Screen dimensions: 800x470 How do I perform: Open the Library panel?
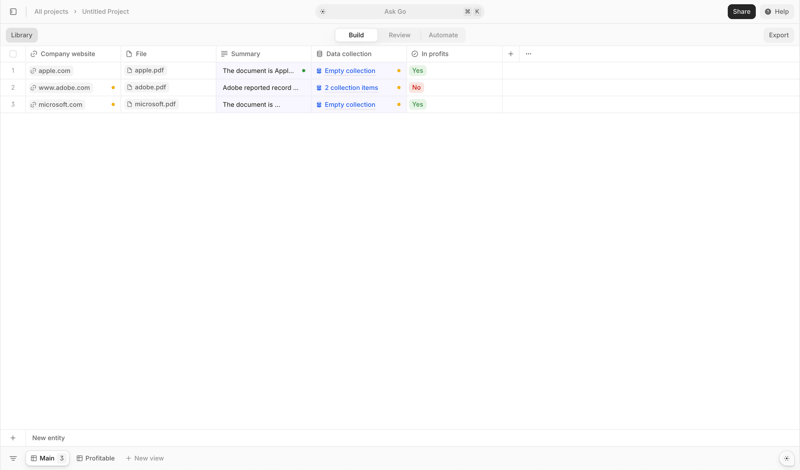point(21,35)
